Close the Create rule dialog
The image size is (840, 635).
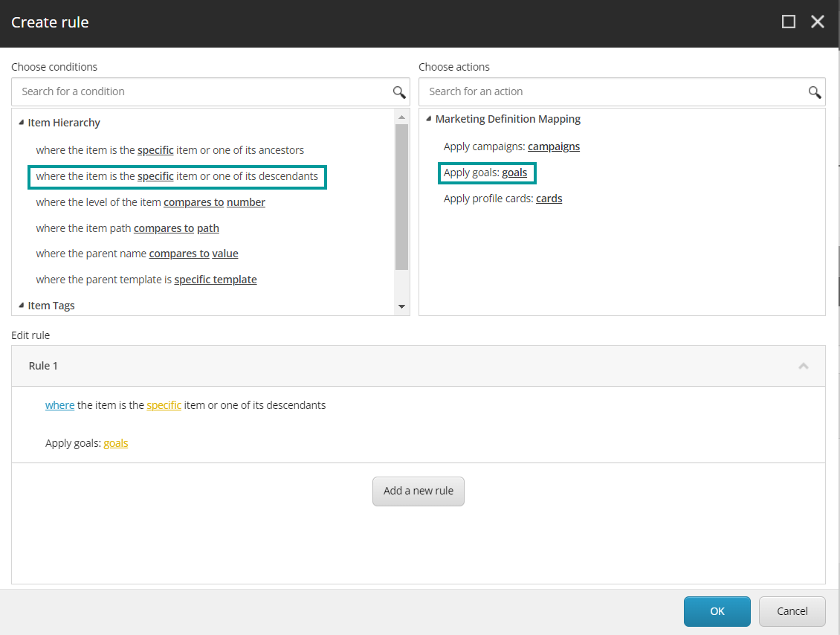[x=818, y=22]
